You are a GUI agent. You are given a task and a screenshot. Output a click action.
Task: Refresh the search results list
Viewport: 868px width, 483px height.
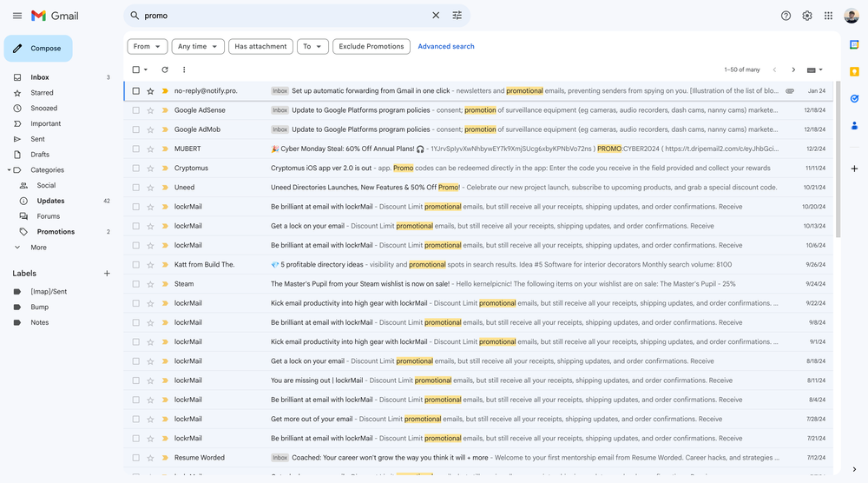(164, 69)
